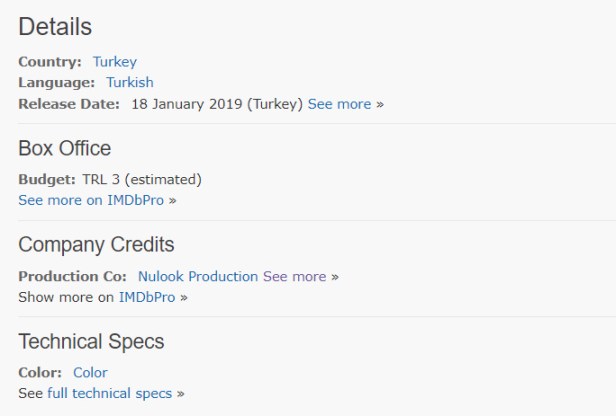This screenshot has width=616, height=416.
Task: Open the full technical specs link
Action: pos(109,393)
